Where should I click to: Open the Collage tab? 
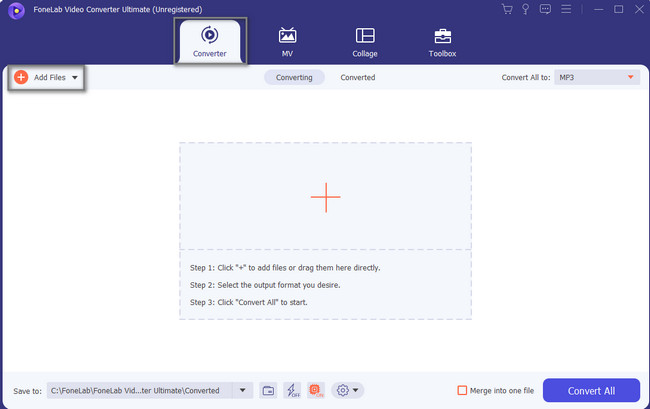(365, 42)
